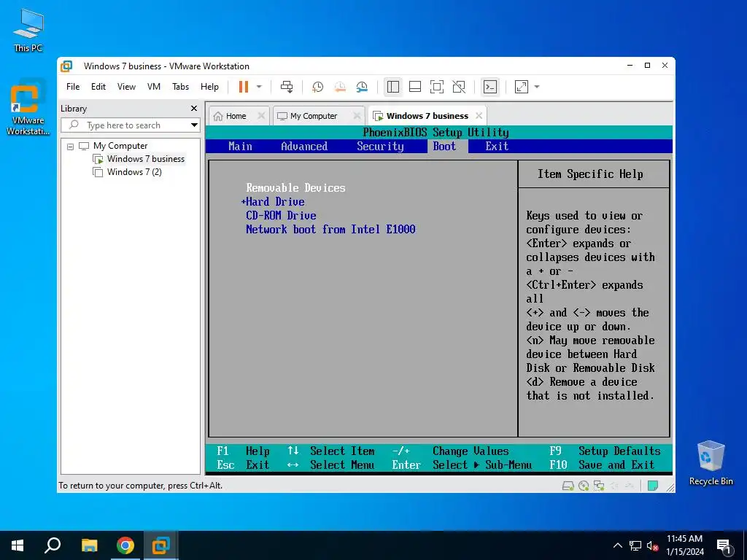The height and width of the screenshot is (560, 747).
Task: Select the BIOS Advanced menu
Action: point(304,146)
